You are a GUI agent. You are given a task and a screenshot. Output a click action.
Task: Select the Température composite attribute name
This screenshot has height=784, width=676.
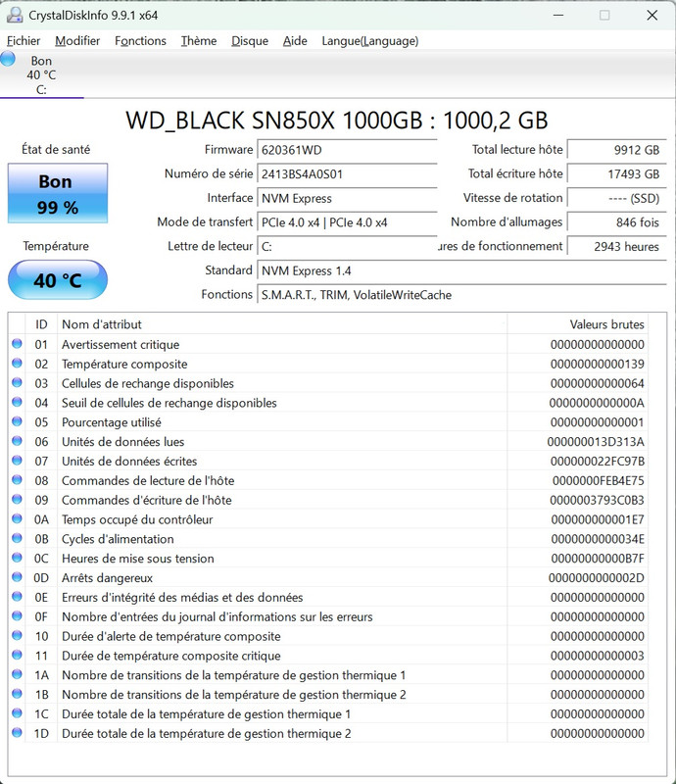click(x=124, y=364)
